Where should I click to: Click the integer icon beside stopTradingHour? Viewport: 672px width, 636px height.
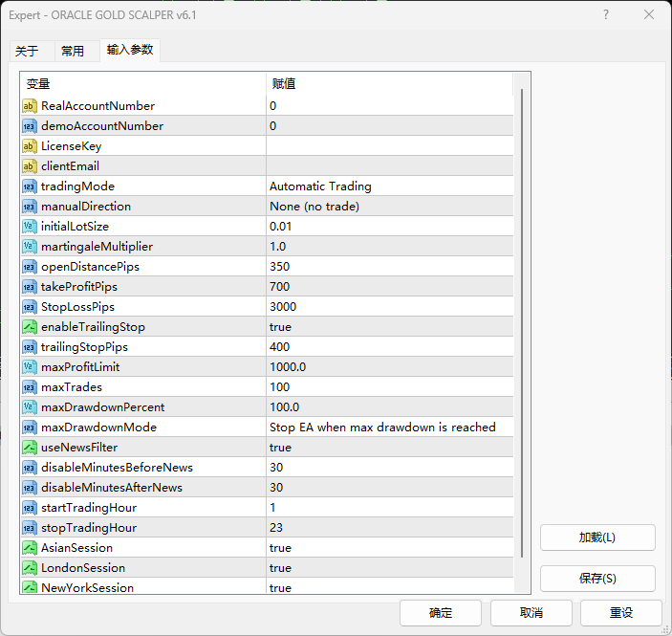point(29,528)
